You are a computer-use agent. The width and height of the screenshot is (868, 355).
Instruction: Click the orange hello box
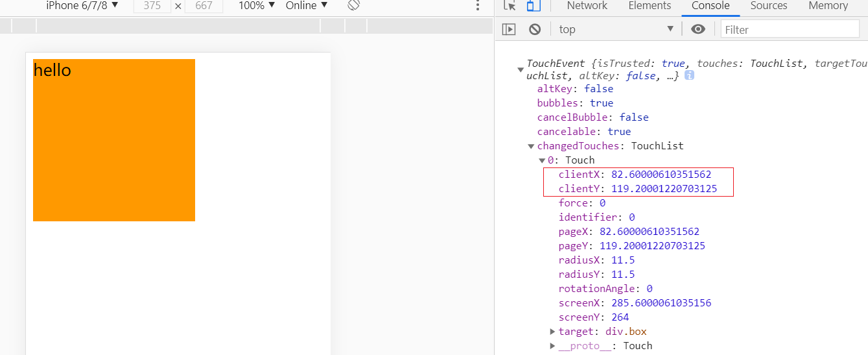[x=114, y=140]
